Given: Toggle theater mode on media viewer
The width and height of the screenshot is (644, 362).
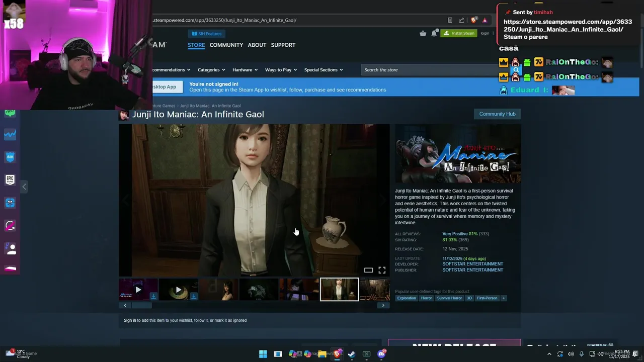Looking at the screenshot, I should [368, 270].
